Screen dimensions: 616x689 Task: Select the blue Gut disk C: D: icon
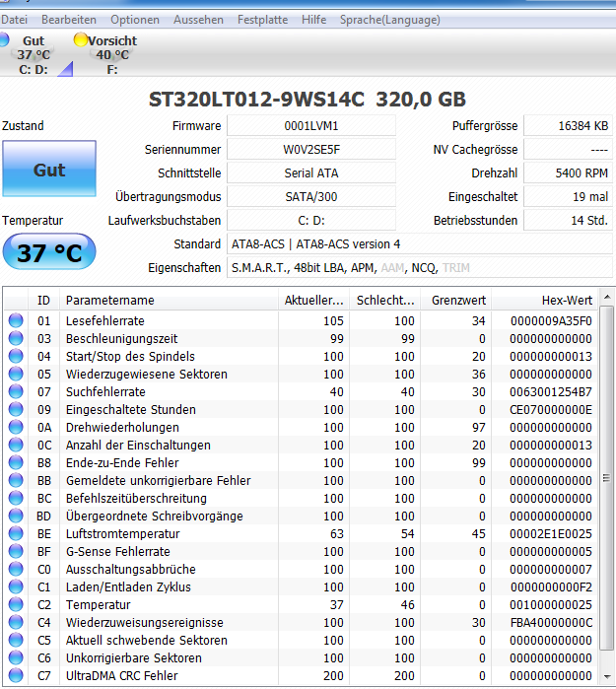(x=4, y=40)
